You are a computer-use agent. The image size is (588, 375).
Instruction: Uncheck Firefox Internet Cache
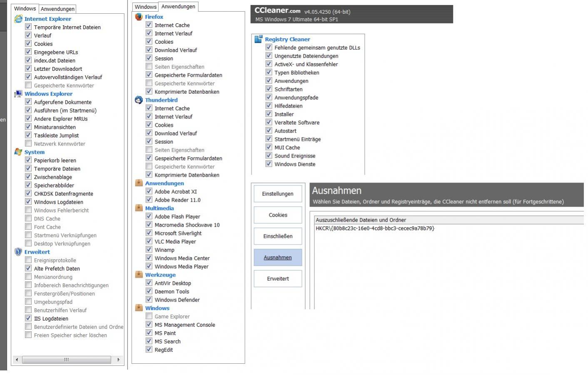pos(149,25)
